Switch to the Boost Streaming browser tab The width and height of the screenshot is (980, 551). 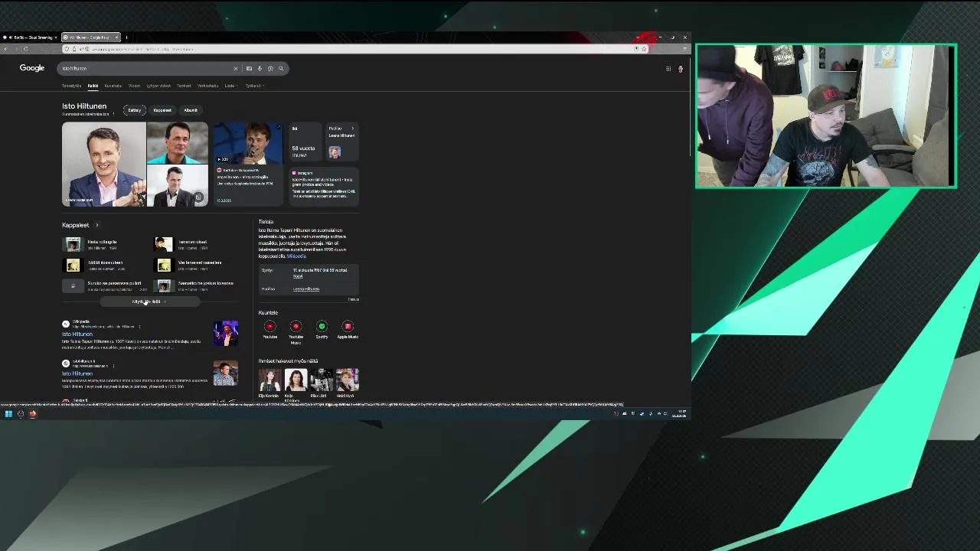tap(29, 37)
